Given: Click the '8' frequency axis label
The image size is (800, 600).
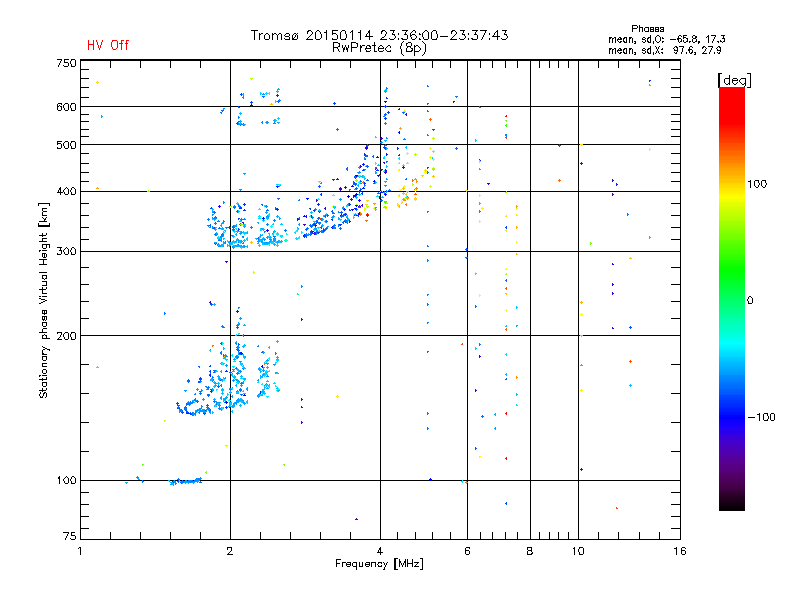Looking at the screenshot, I should (530, 551).
